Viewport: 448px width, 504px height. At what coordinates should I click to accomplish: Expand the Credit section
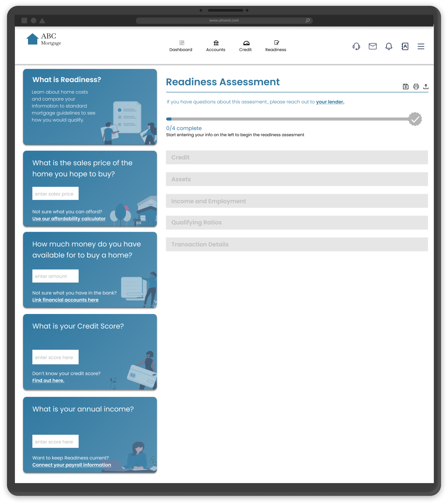pos(297,157)
